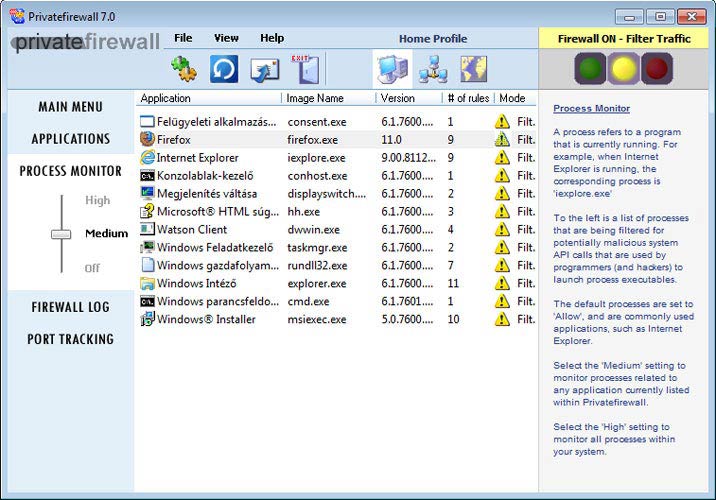
Task: Open the FIREWALL LOG section
Action: click(70, 307)
